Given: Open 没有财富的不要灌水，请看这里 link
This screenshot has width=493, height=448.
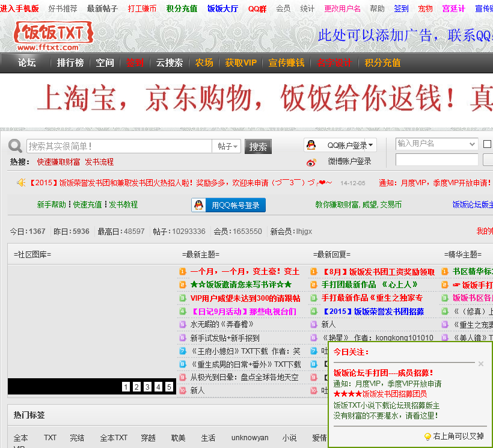Looking at the screenshot, I should (386, 416).
